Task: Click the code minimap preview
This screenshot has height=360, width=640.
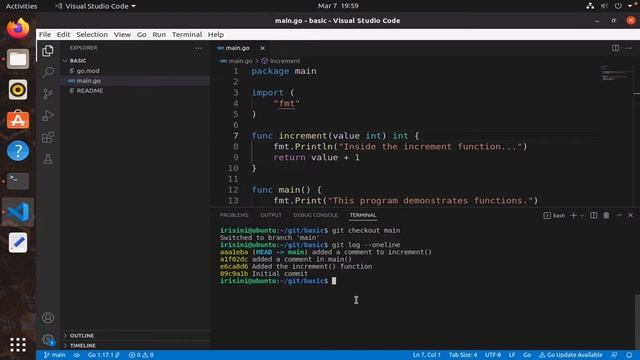Action: pyautogui.click(x=616, y=73)
